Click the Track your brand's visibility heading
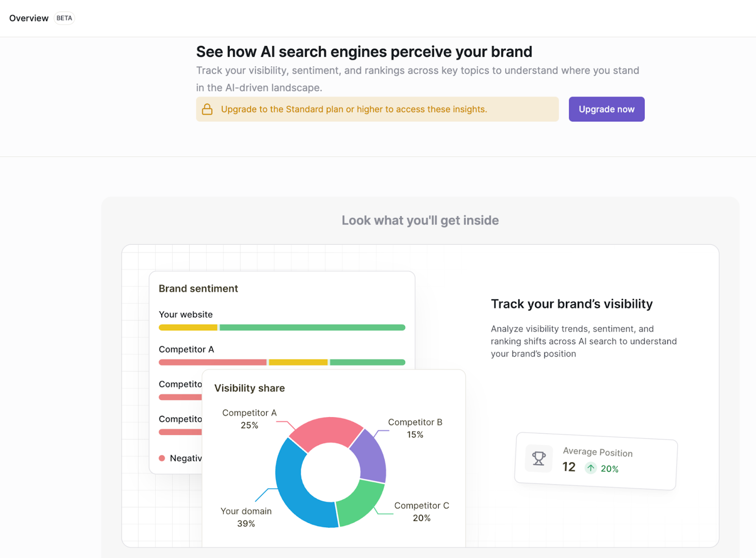This screenshot has height=558, width=756. point(572,304)
